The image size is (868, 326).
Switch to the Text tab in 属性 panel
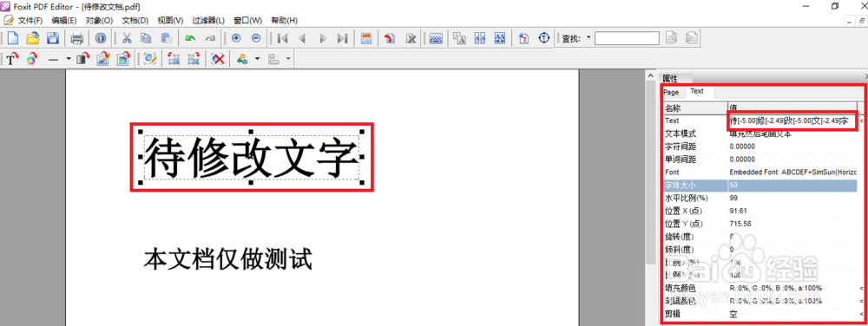(x=697, y=91)
